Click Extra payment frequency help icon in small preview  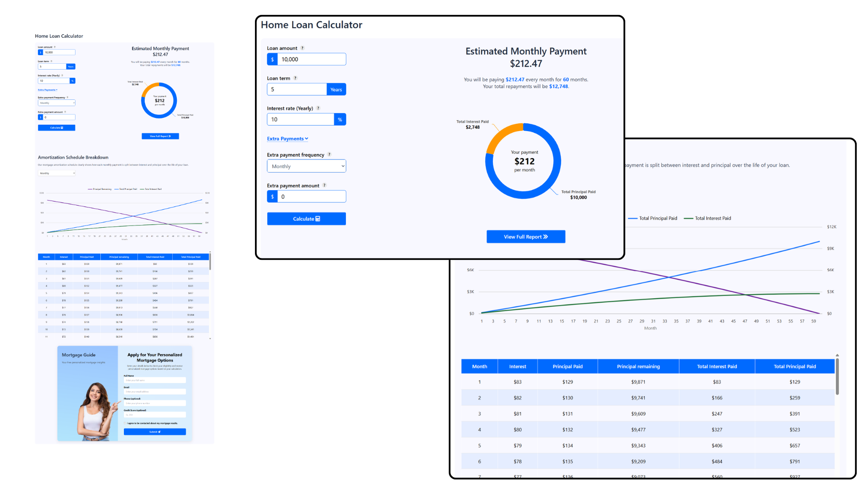67,97
